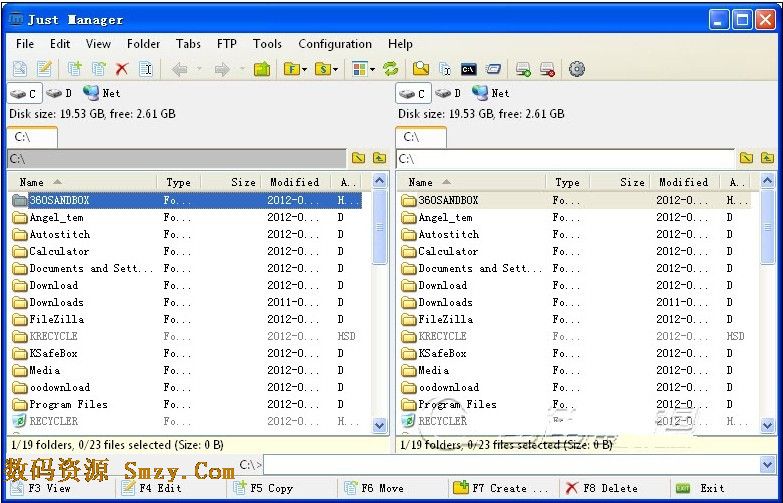783x503 pixels.
Task: Click left panel root folder icon
Action: 358,158
